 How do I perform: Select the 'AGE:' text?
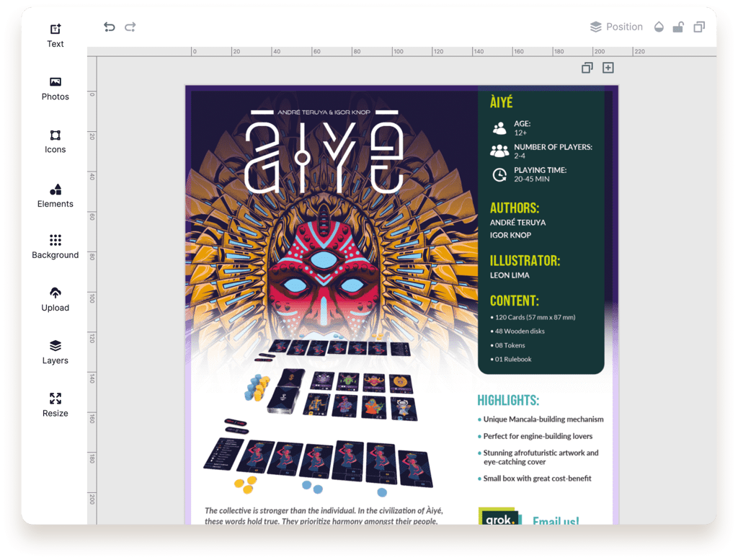click(522, 124)
